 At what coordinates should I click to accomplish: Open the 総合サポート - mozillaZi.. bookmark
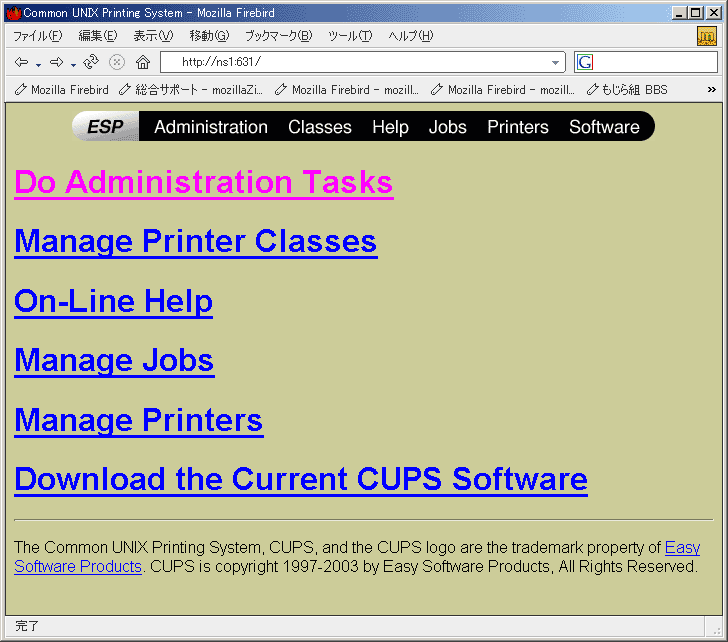[191, 90]
